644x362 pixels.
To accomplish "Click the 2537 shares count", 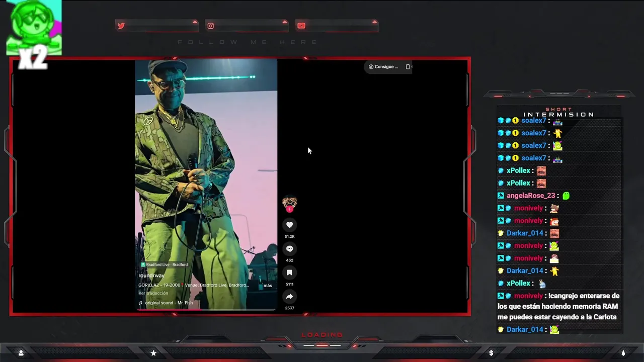I will click(x=289, y=308).
